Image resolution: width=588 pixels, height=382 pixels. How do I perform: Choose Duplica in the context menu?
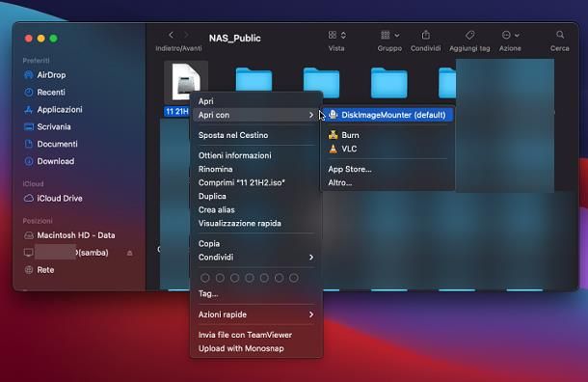256,196
